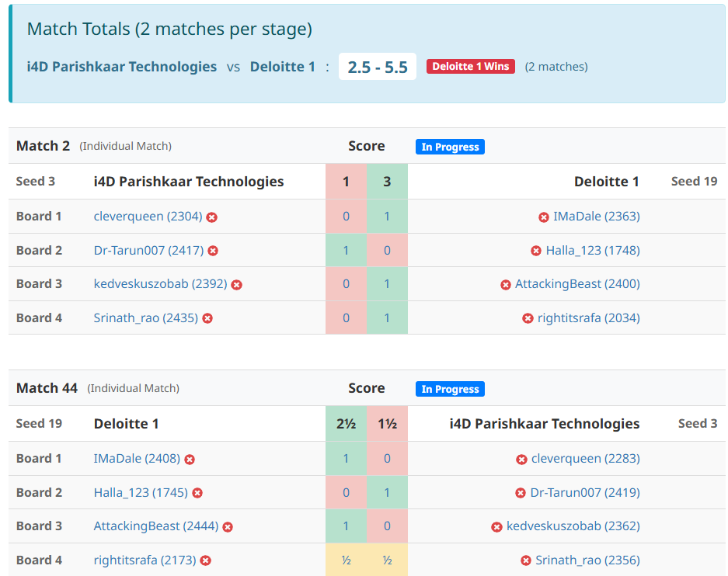This screenshot has width=728, height=576.
Task: Click red X icon before Halla_123 (1748)
Action: point(536,251)
